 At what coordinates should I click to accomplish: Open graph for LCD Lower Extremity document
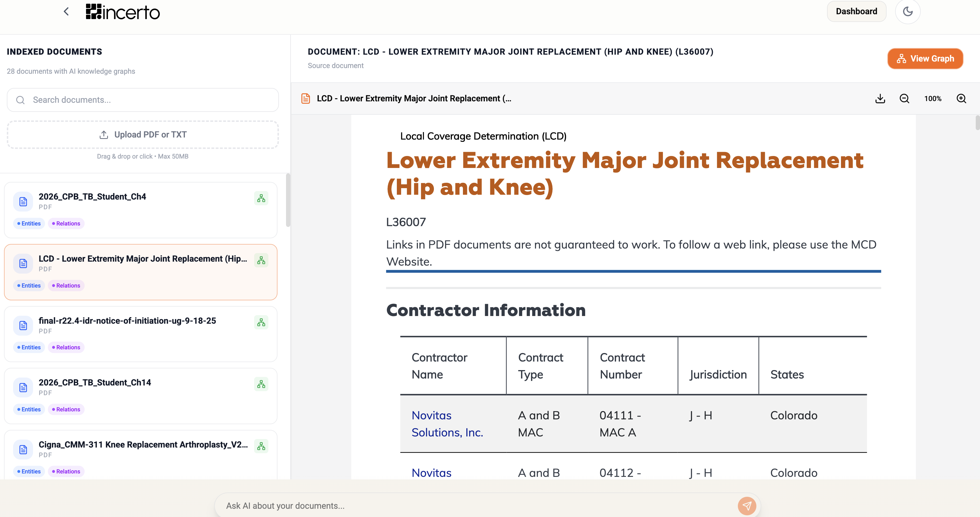pyautogui.click(x=261, y=260)
